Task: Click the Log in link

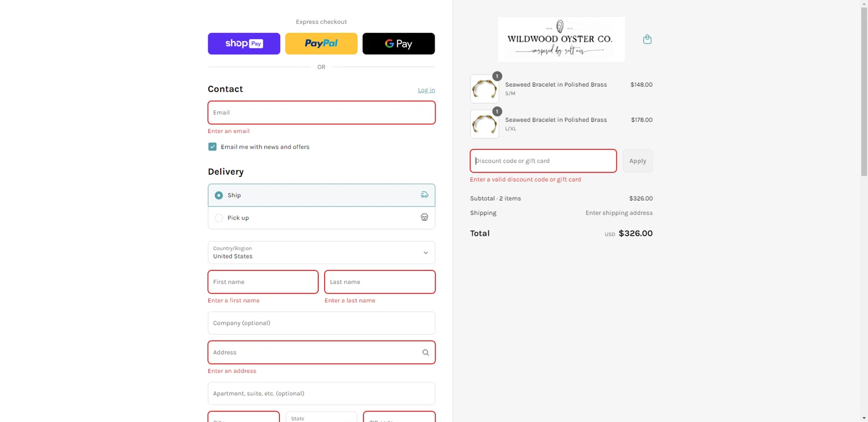Action: coord(426,90)
